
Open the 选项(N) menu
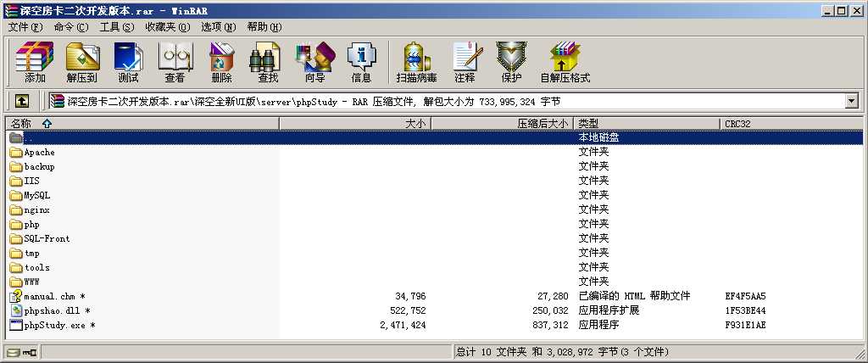point(218,26)
